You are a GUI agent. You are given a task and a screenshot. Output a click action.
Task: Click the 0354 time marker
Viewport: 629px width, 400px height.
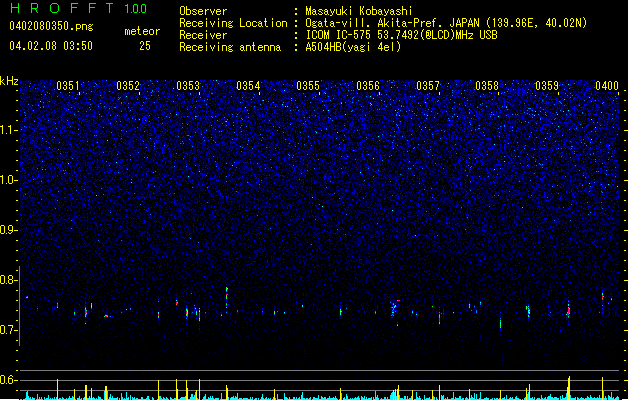click(248, 86)
